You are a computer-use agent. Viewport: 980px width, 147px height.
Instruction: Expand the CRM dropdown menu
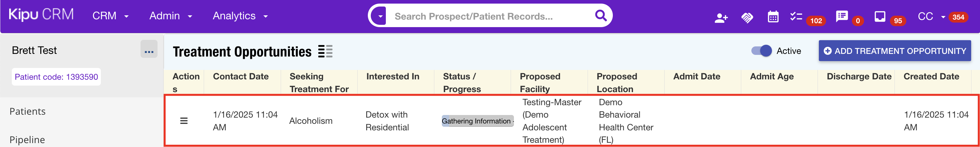pyautogui.click(x=110, y=16)
